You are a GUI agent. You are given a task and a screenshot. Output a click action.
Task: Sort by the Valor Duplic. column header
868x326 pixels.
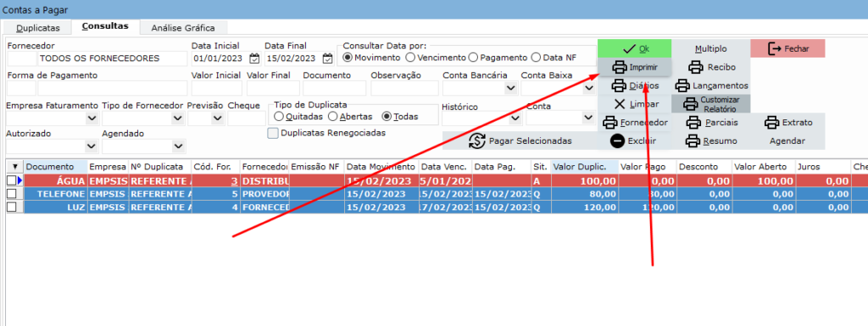[584, 166]
